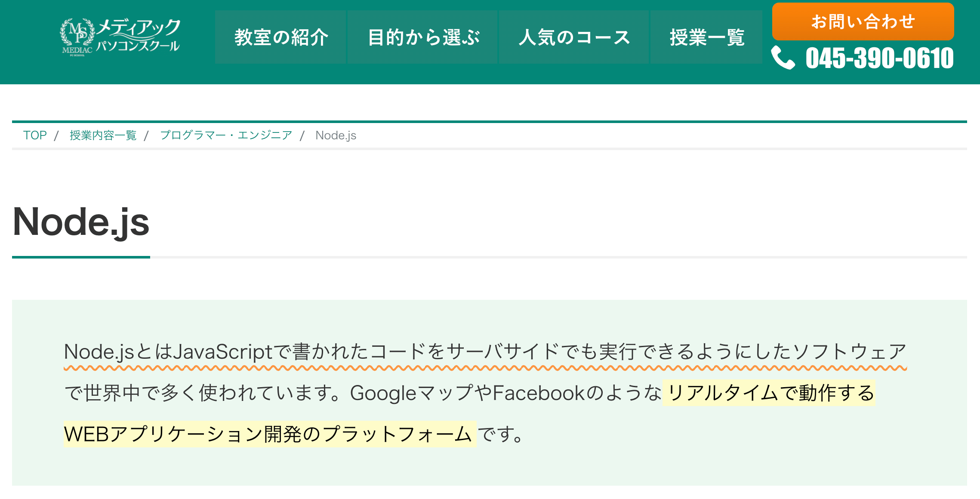
Task: Open the 目的から選ぶ menu item
Action: click(x=422, y=37)
